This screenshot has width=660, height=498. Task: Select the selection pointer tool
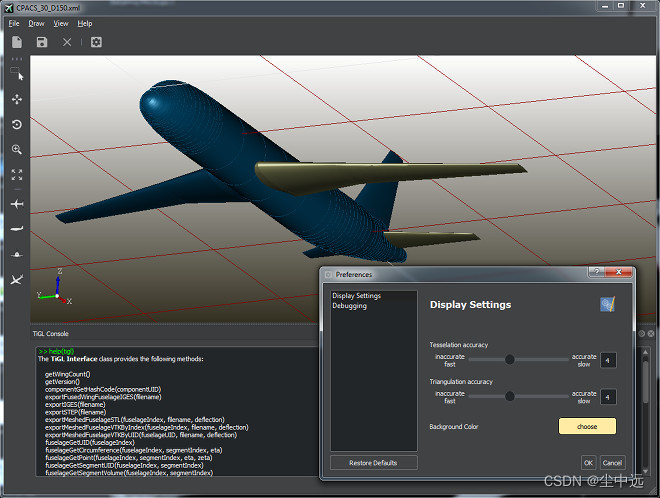pyautogui.click(x=17, y=74)
